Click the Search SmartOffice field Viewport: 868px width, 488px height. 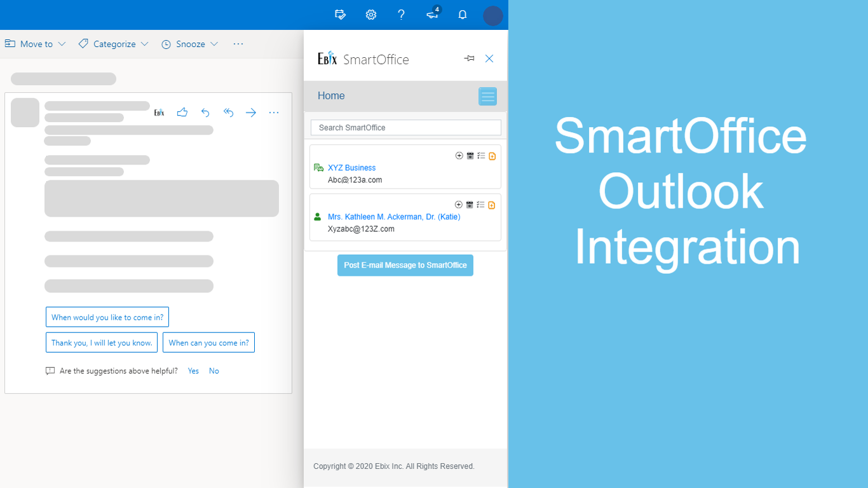pos(406,128)
